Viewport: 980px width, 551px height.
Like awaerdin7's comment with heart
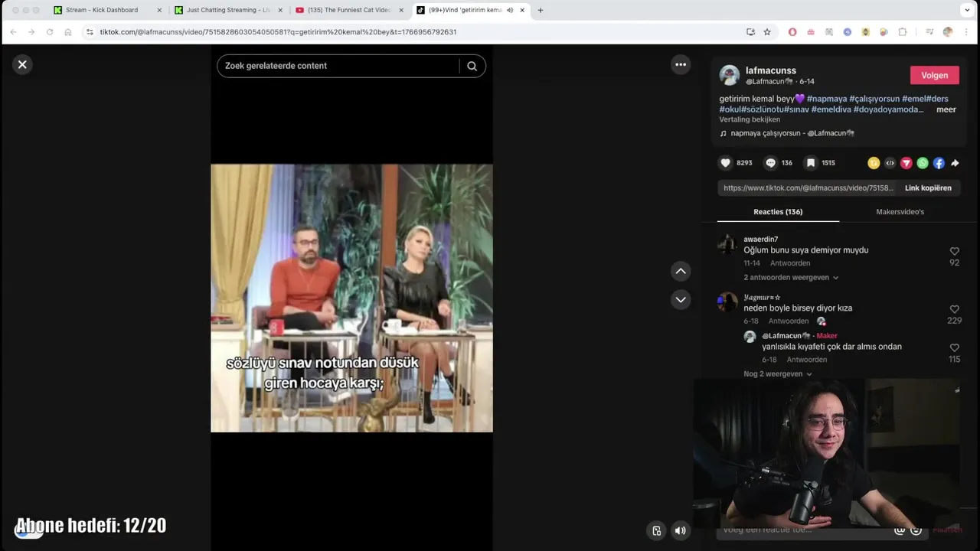coord(954,251)
